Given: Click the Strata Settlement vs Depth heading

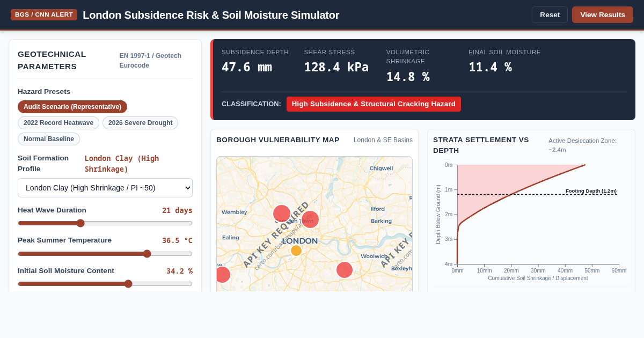Looking at the screenshot, I should pyautogui.click(x=481, y=145).
